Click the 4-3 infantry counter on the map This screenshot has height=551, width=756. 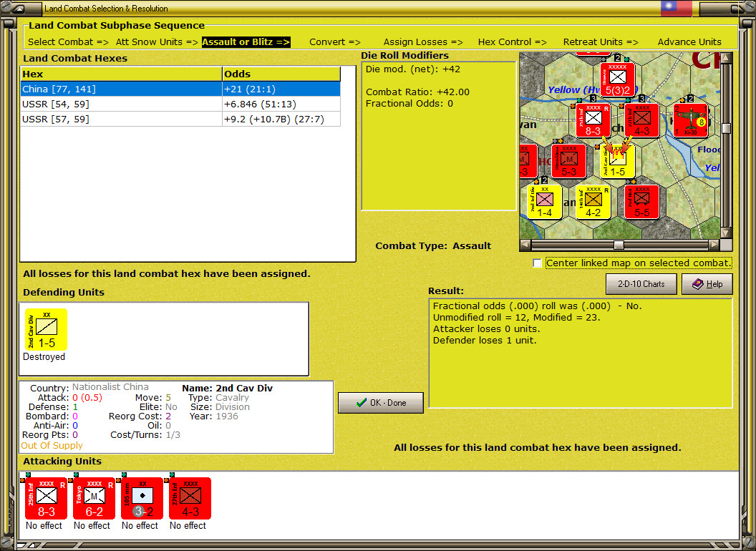641,120
